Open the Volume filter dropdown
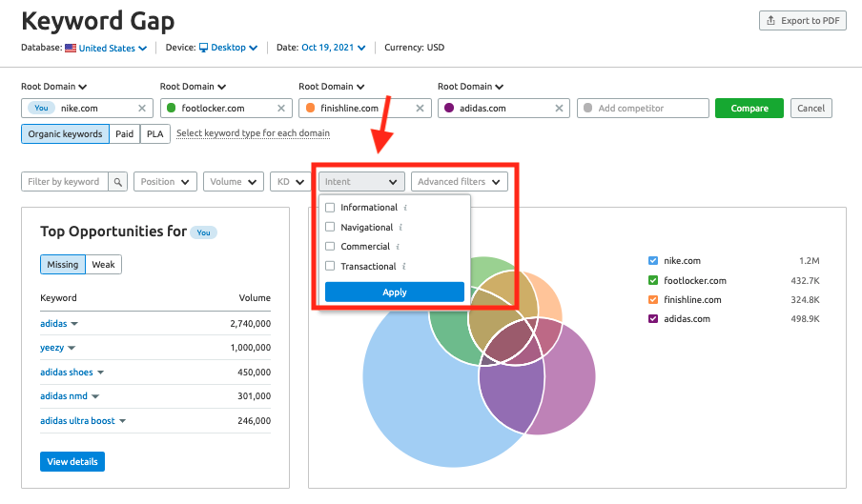 tap(233, 182)
